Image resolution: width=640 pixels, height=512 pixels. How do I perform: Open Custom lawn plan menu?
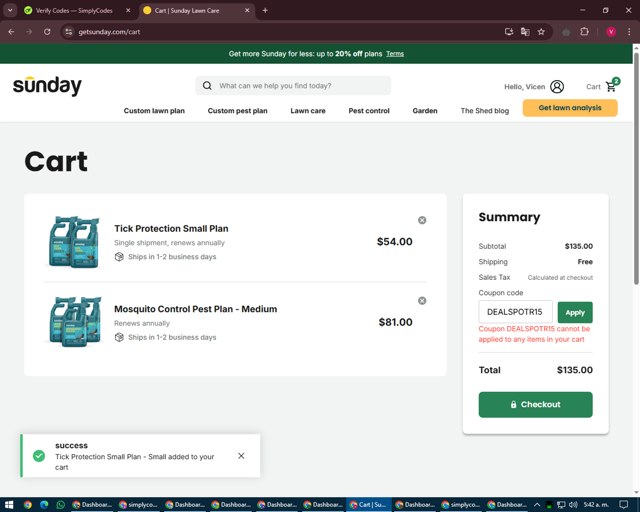pos(154,111)
